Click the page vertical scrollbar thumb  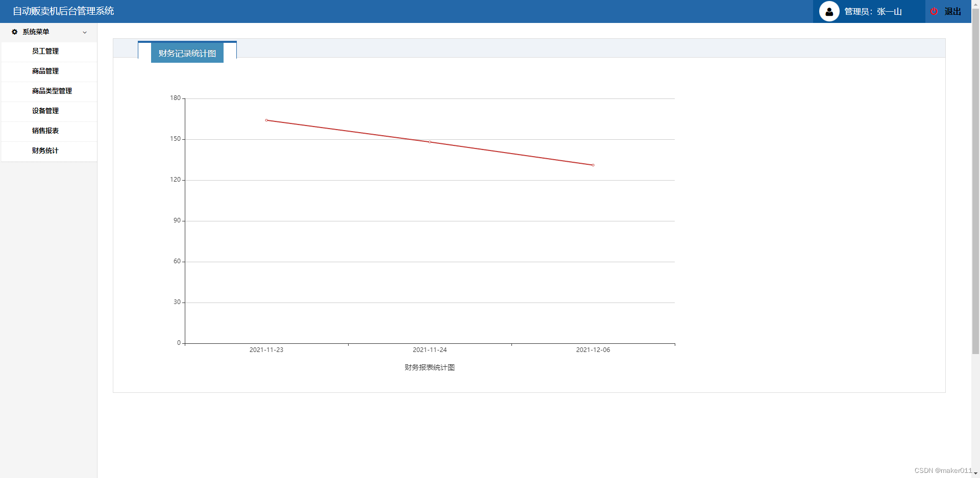pos(975,181)
